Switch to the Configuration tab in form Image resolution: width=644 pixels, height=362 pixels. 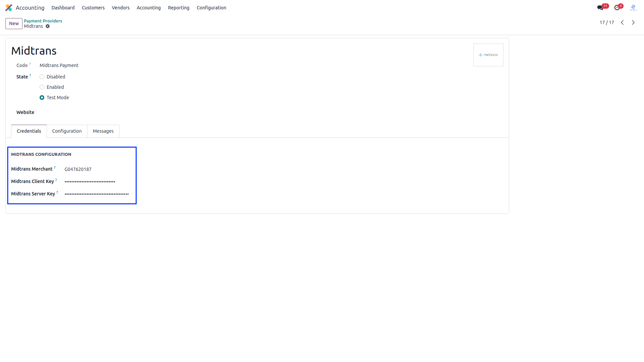pos(67,131)
